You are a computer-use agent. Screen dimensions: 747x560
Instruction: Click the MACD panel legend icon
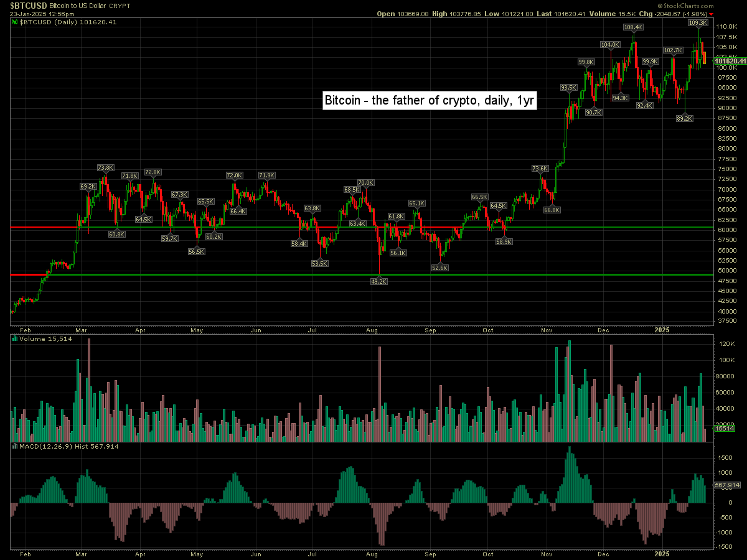coord(15,447)
